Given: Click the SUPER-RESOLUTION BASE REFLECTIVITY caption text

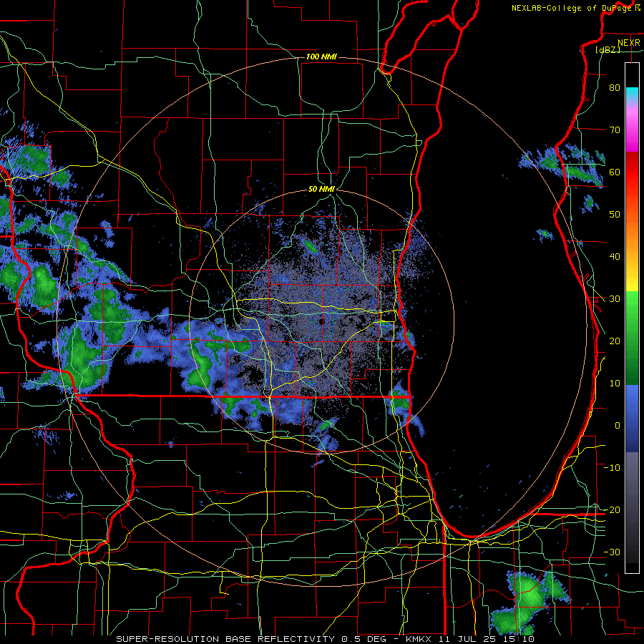Looking at the screenshot, I should [225, 639].
